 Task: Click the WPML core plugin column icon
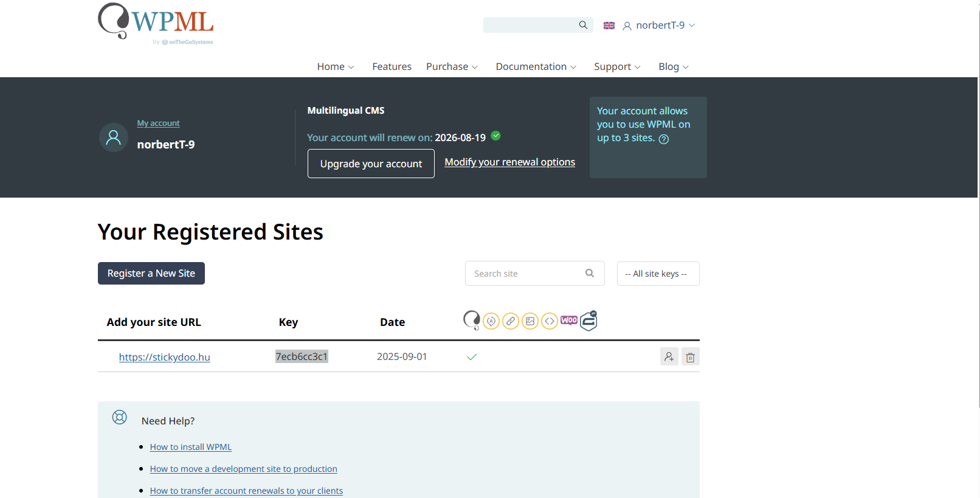[x=472, y=320]
